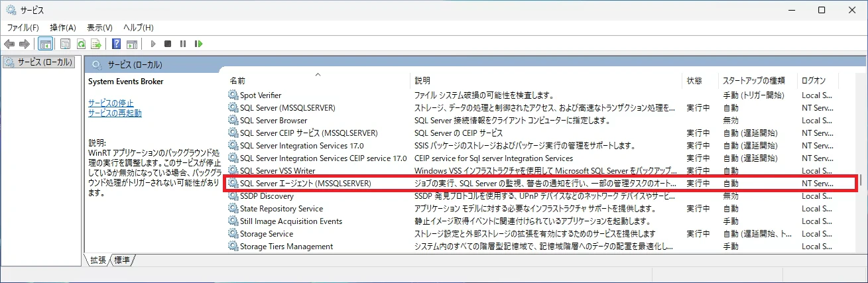This screenshot has width=868, height=283.
Task: Open the Properties toolbar icon
Action: [65, 44]
